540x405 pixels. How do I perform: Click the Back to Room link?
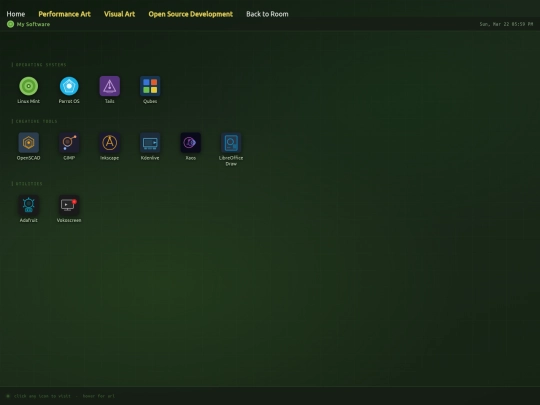(x=267, y=14)
